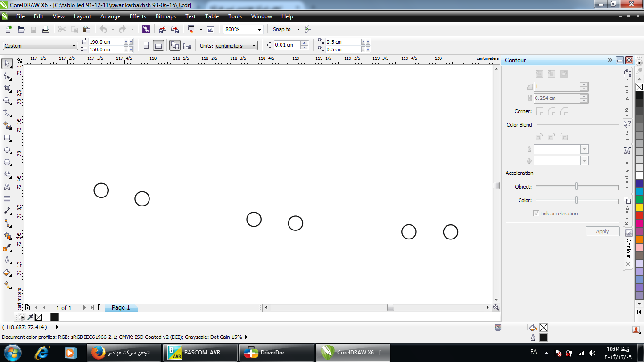The width and height of the screenshot is (644, 362).
Task: Select the Zoom tool in toolbox
Action: tap(7, 101)
